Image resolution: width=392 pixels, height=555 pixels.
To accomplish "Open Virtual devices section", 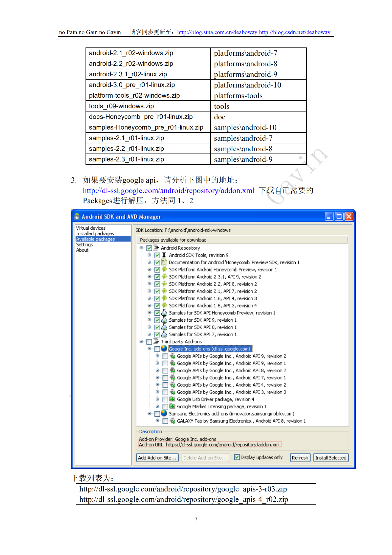I will 91,228.
